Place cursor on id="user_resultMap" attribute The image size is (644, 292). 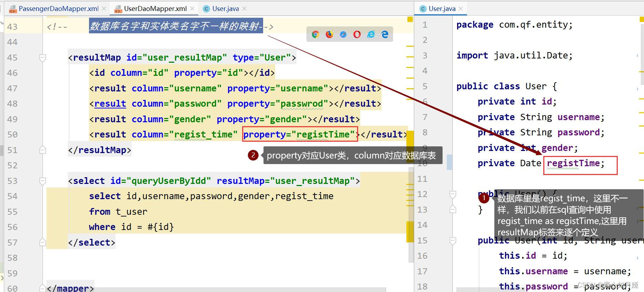[176, 57]
